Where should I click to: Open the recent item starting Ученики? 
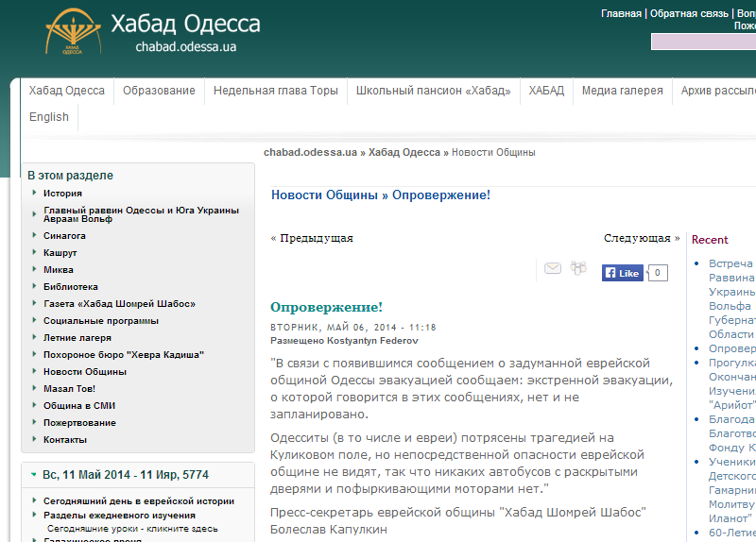tap(730, 490)
